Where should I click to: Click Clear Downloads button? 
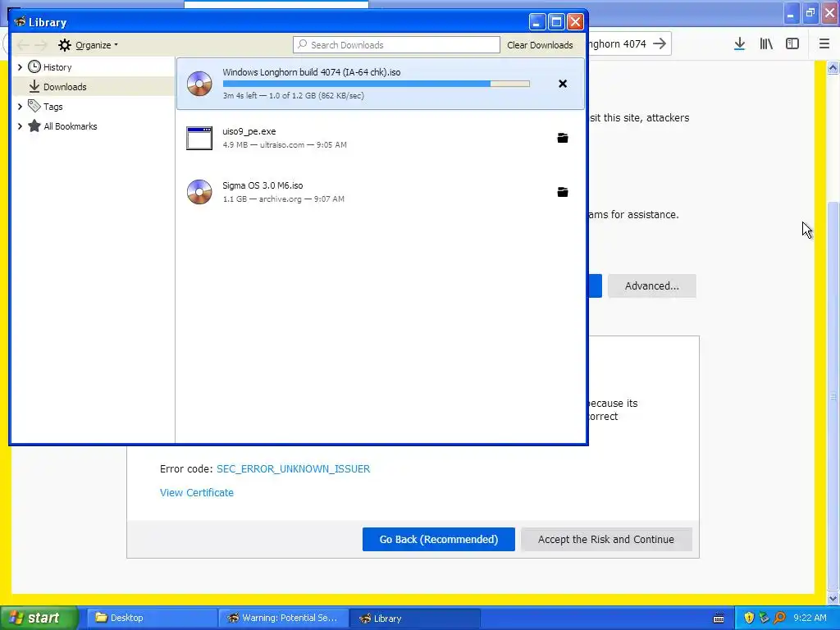tap(540, 45)
